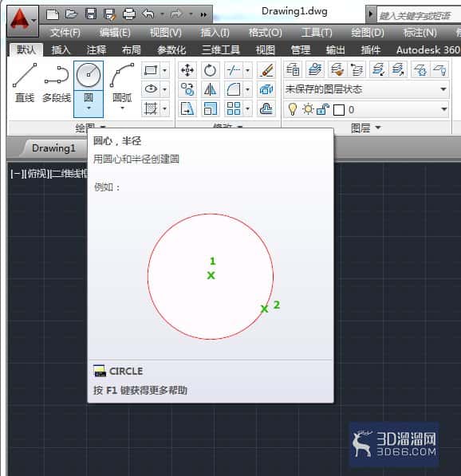Click the AutoCAD application menu button
This screenshot has width=461, height=476.
tap(23, 21)
